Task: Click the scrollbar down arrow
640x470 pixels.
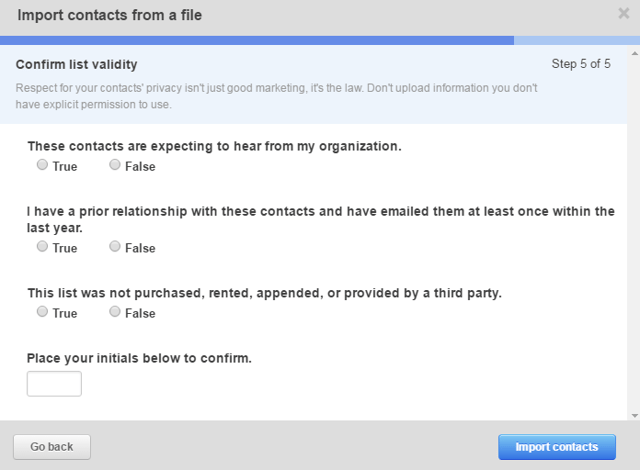Action: coord(634,416)
